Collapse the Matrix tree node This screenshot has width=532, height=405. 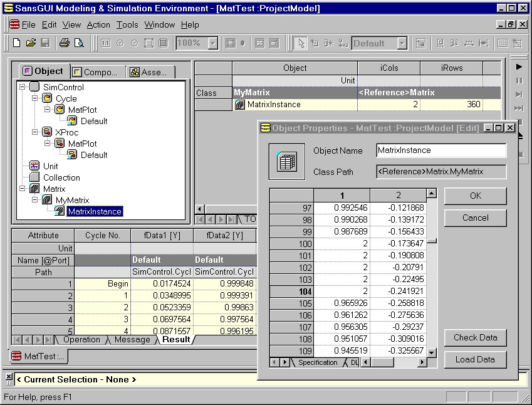[x=23, y=189]
